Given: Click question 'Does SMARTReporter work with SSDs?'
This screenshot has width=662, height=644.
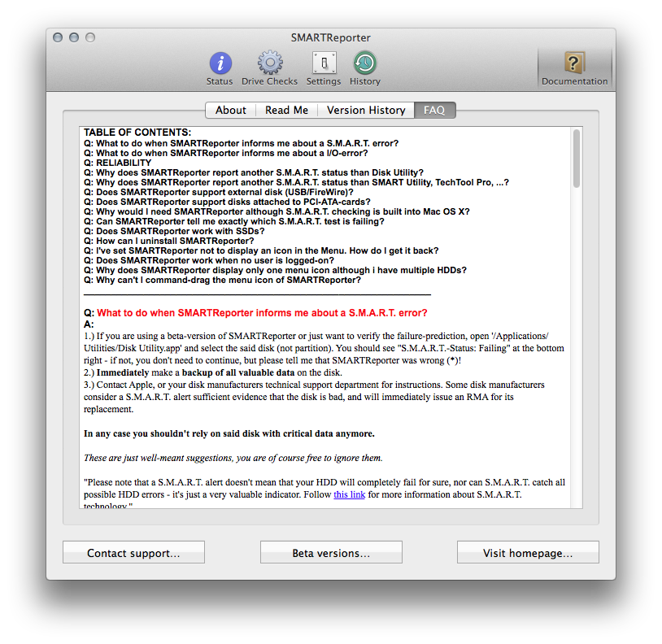Looking at the screenshot, I should pyautogui.click(x=174, y=231).
